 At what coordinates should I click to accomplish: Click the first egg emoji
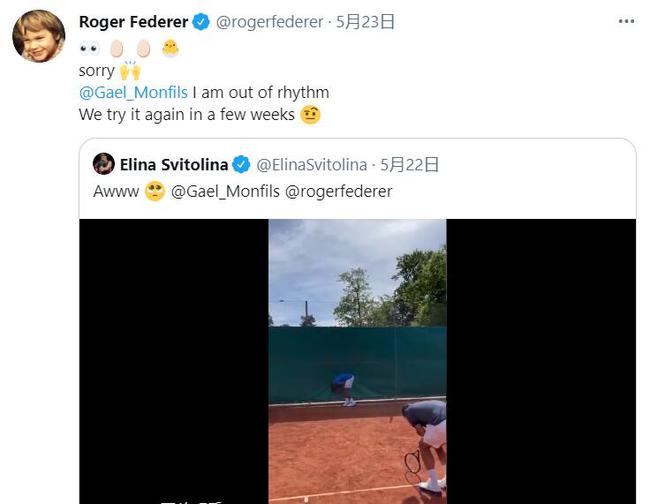tap(116, 48)
